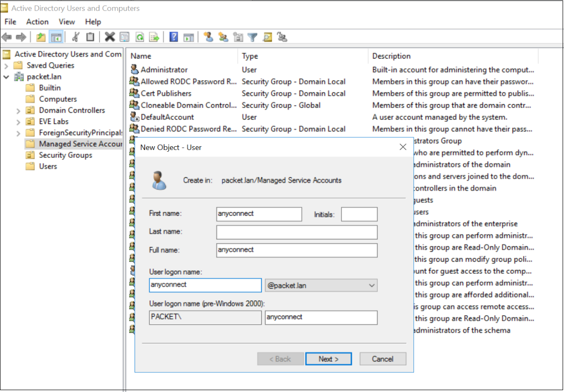564x392 pixels.
Task: Open Help via the blue question mark icon
Action: (174, 37)
